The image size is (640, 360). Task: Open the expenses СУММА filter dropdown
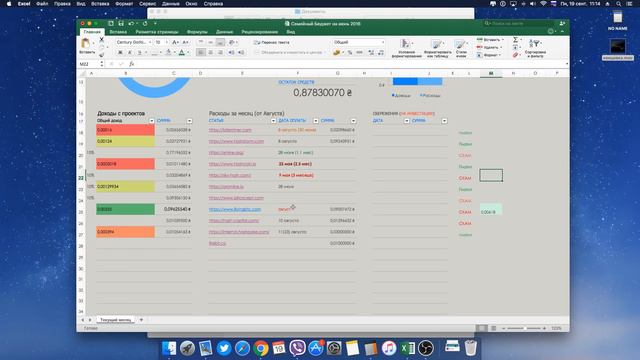click(353, 121)
